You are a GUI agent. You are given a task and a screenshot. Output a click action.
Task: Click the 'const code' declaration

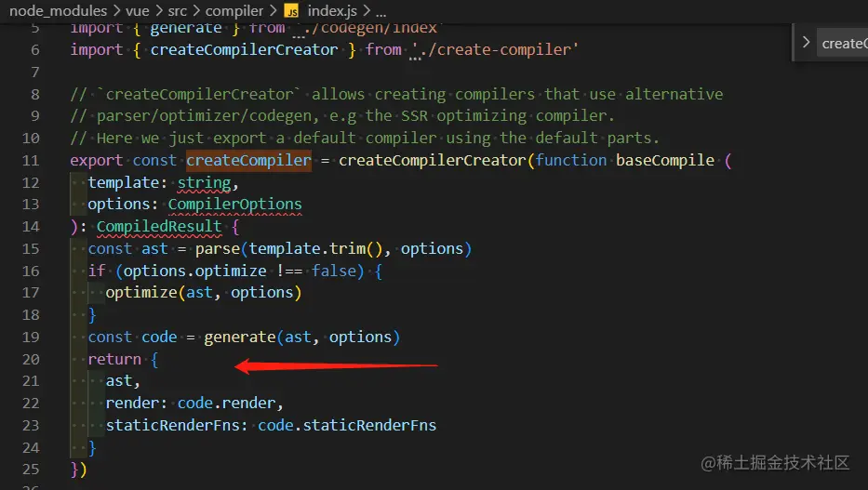tap(132, 338)
